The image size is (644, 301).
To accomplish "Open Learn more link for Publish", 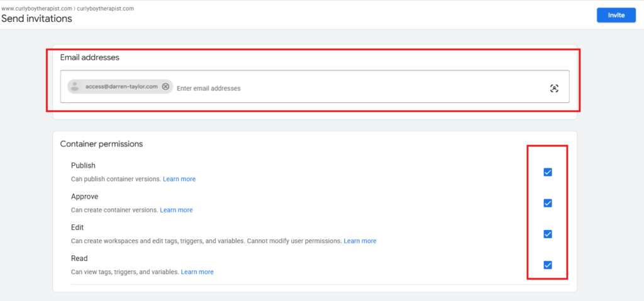I will pos(179,179).
